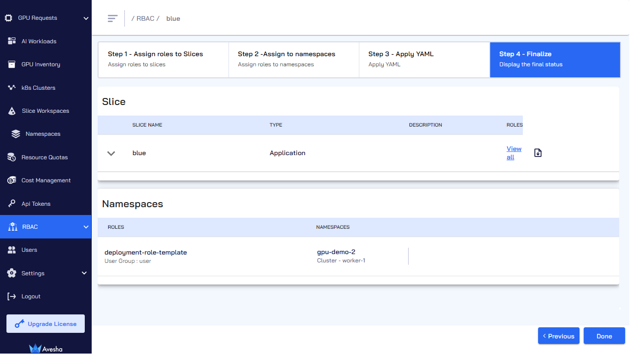Select Step 4 Finalize tab
Screen dimensions: 644x360
[555, 60]
